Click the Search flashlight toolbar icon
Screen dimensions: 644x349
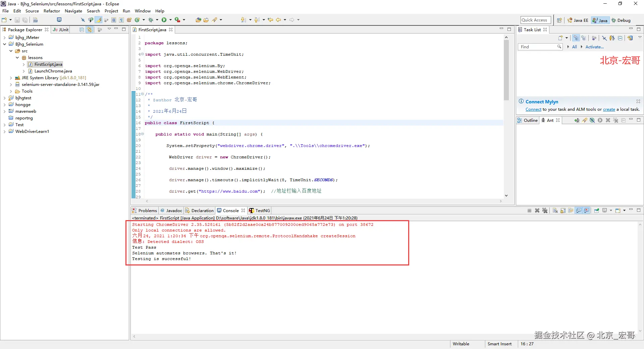pyautogui.click(x=215, y=20)
